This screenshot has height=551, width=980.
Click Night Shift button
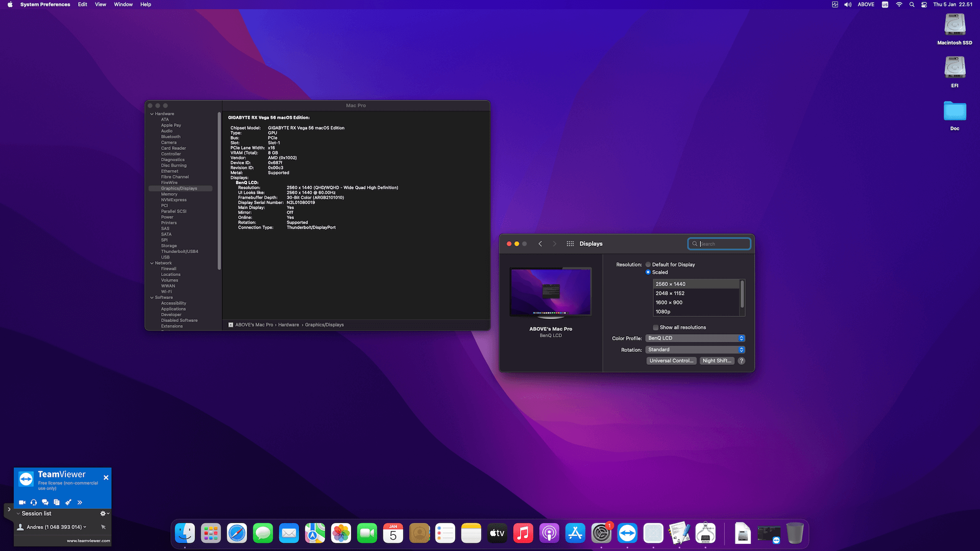[717, 361]
